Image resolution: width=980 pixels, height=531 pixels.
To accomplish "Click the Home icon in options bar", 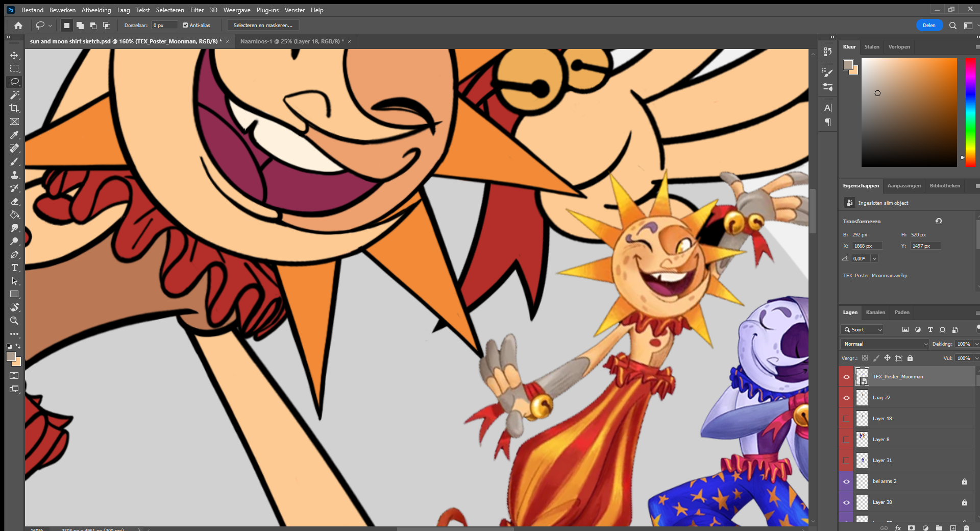I will (x=18, y=26).
